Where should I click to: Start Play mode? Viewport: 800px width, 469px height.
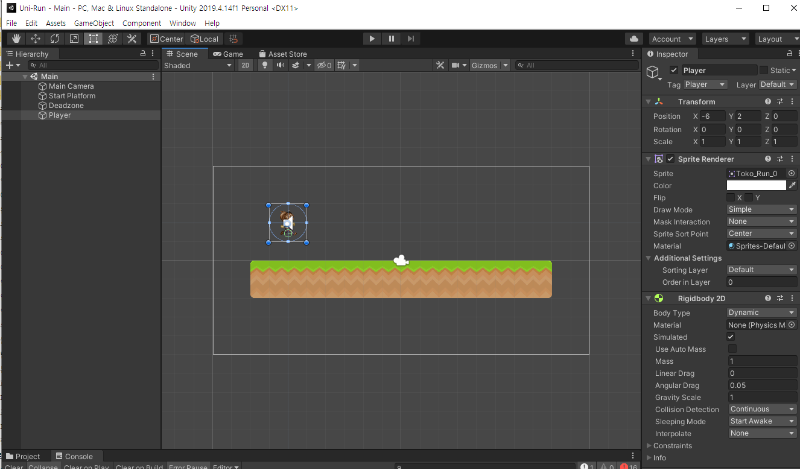point(372,39)
